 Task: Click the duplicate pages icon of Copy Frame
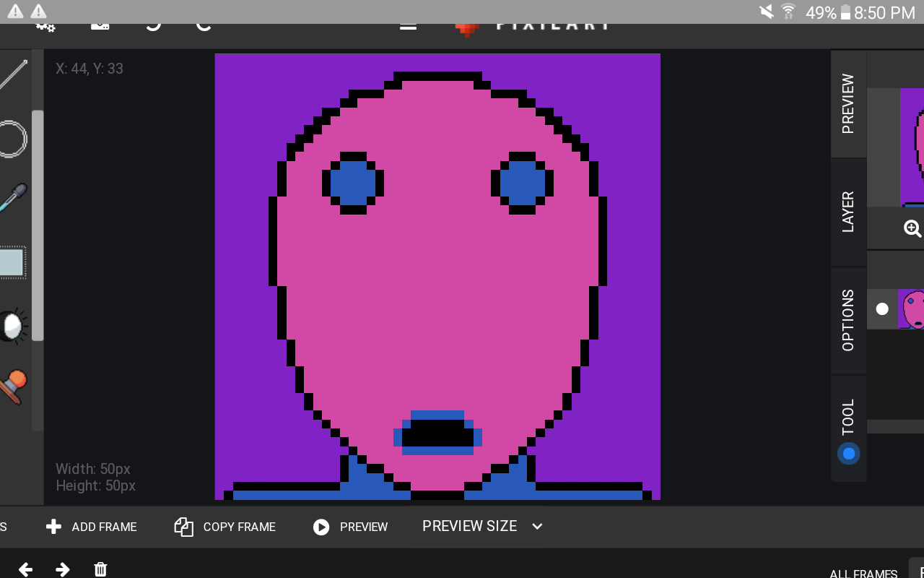[x=183, y=527]
